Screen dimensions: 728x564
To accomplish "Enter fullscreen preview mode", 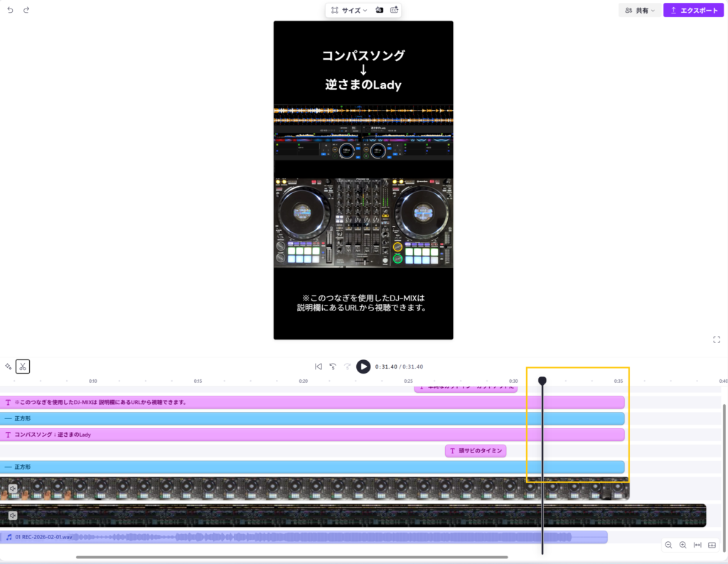I will (x=717, y=340).
